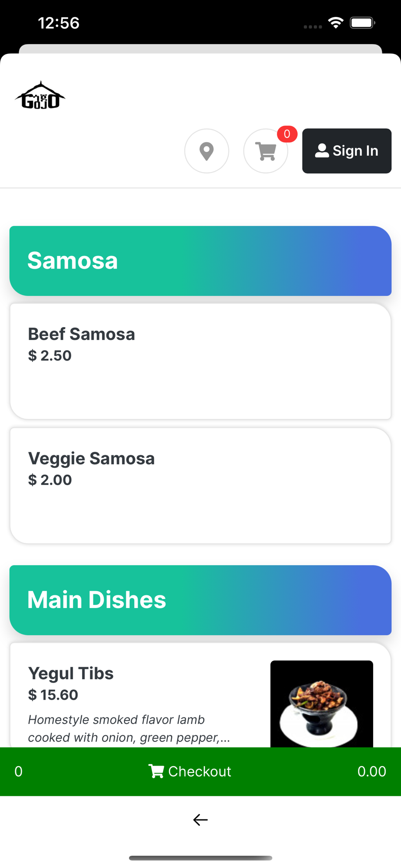The height and width of the screenshot is (868, 401).
Task: Click the Sign In button
Action: (347, 151)
